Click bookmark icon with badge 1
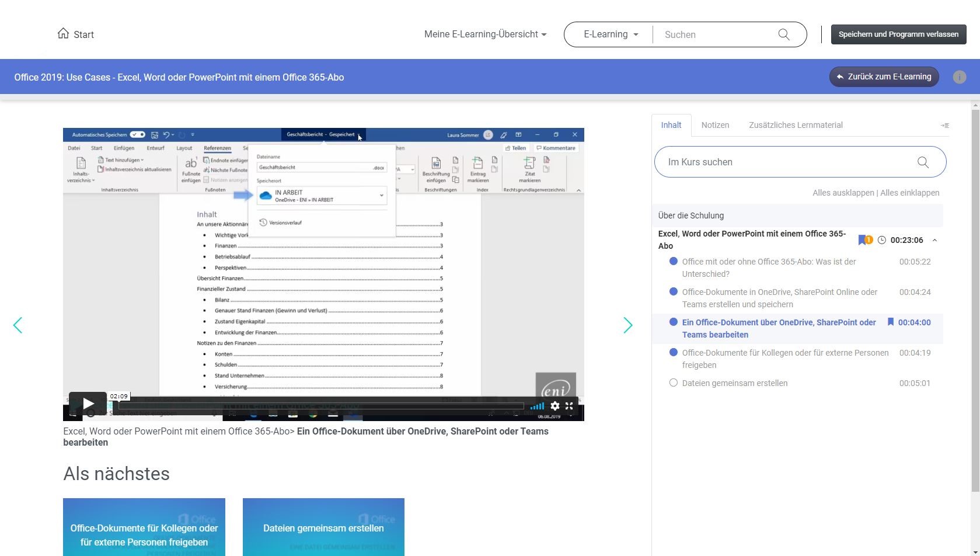This screenshot has height=556, width=980. (x=865, y=240)
